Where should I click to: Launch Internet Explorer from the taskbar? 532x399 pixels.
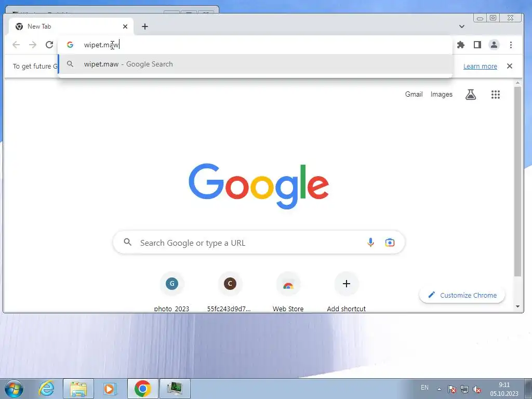46,389
